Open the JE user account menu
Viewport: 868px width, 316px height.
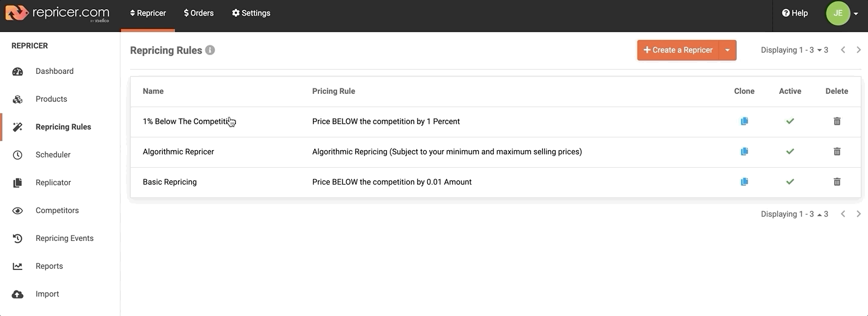pos(842,13)
